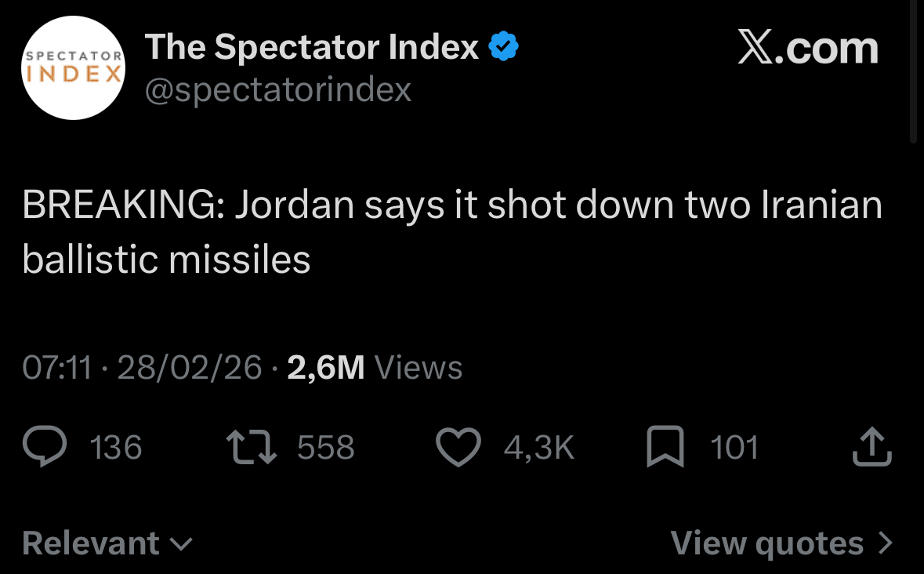Viewport: 924px width, 574px height.
Task: Open the Spectator Index profile picture
Action: (x=73, y=67)
